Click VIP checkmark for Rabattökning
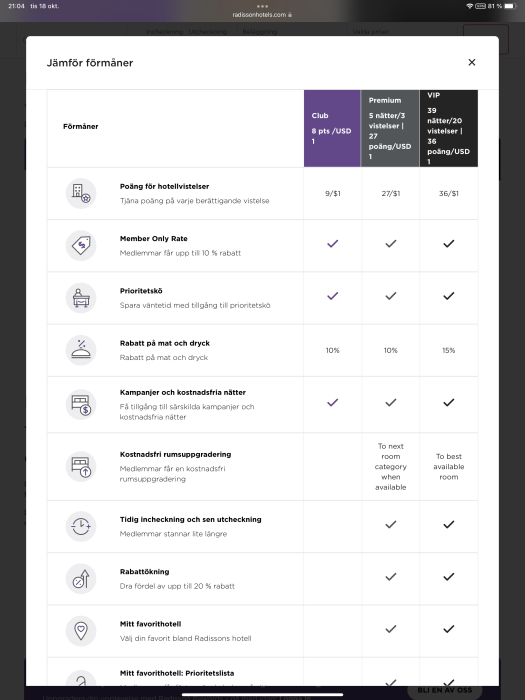This screenshot has height=700, width=525. 449,577
